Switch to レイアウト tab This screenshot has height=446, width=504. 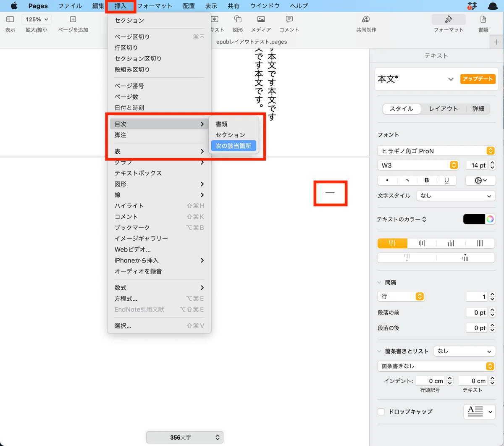(444, 109)
